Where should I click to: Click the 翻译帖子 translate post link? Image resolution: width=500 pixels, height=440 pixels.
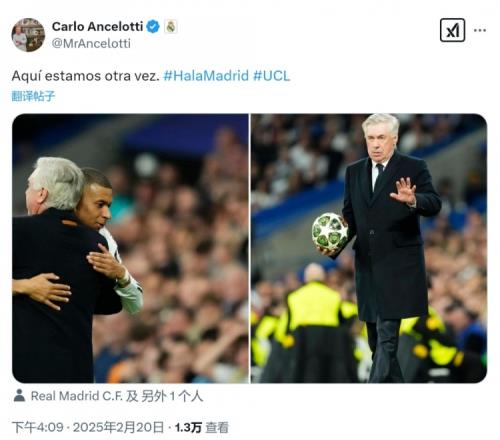point(33,96)
